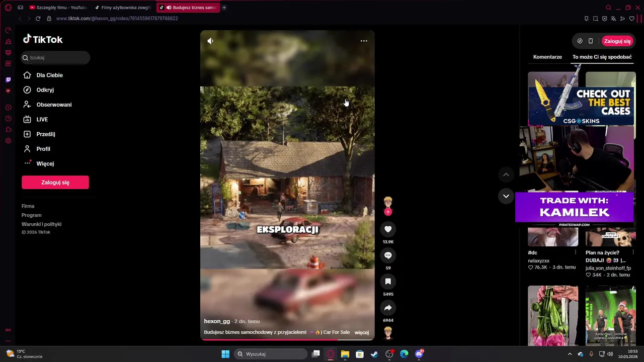Reload the page with the refresh icon

[x=38, y=19]
